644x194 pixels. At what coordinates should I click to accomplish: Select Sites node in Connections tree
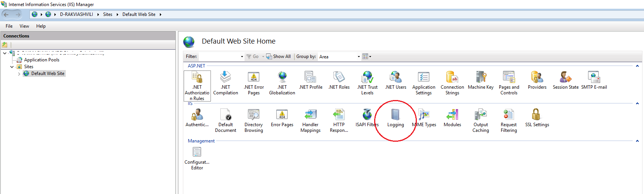pos(29,67)
